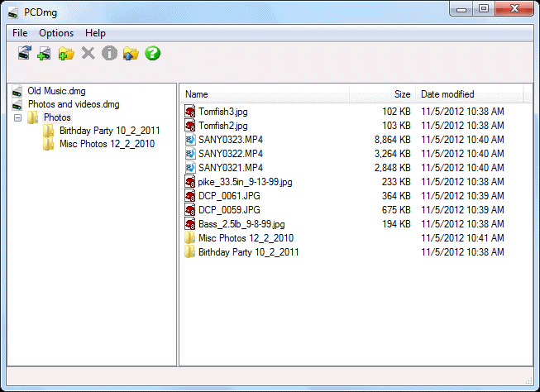Select Old Music.dmg in the tree
Image resolution: width=540 pixels, height=392 pixels.
tap(56, 91)
